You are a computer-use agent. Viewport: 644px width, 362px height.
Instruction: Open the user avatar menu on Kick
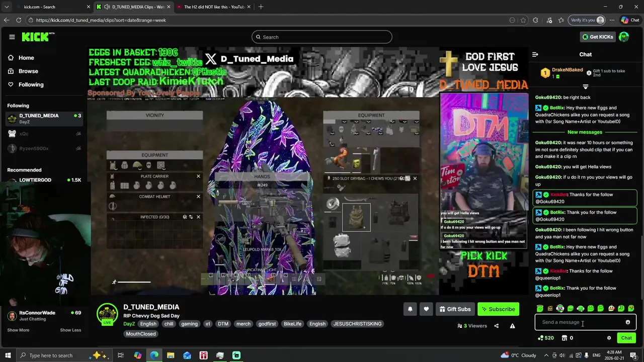click(624, 37)
